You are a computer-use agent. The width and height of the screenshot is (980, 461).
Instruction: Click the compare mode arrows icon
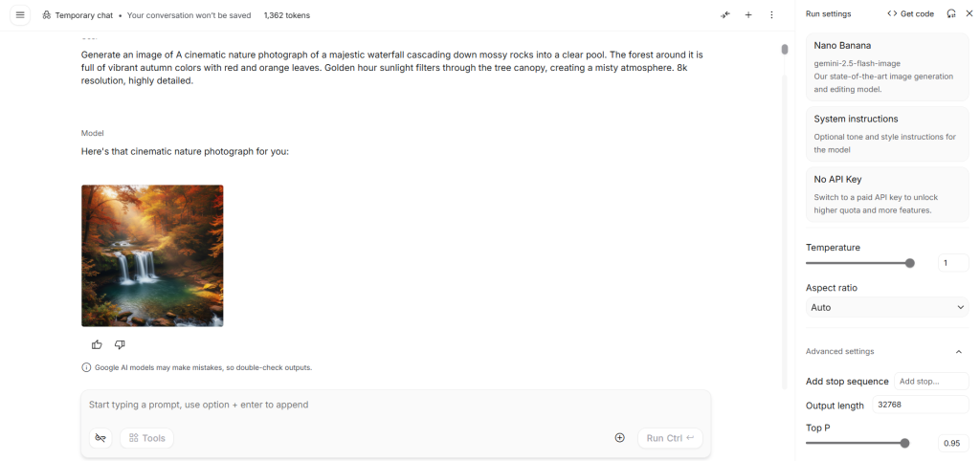(x=725, y=15)
